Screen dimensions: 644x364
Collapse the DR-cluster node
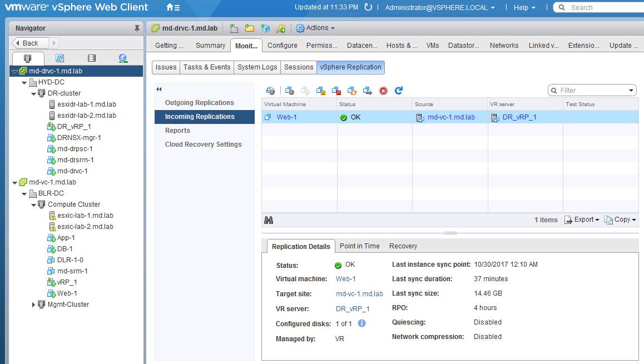tap(34, 93)
